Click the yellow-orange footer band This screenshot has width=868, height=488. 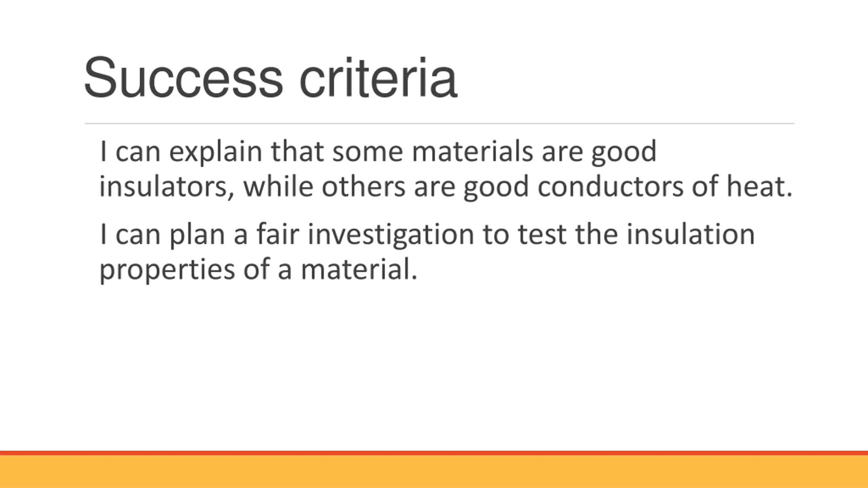click(434, 472)
